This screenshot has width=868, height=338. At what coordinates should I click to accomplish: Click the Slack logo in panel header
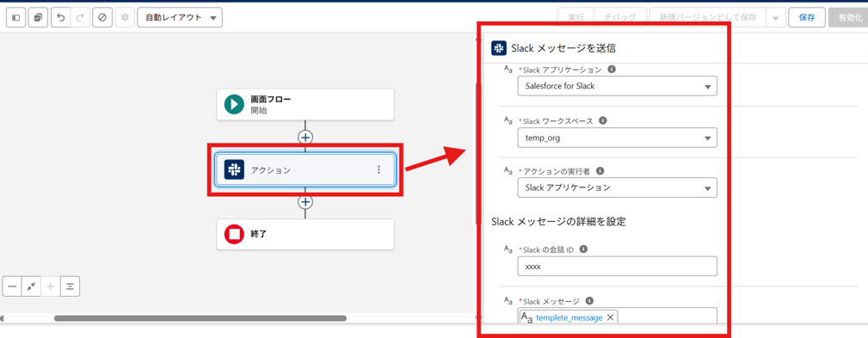tap(498, 48)
